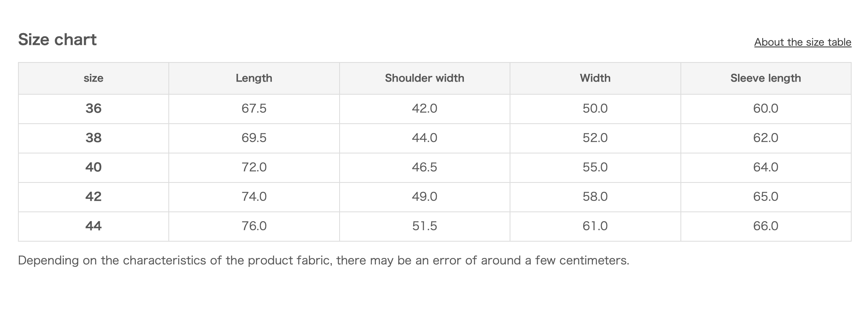Select the size 38 row label

pos(93,138)
